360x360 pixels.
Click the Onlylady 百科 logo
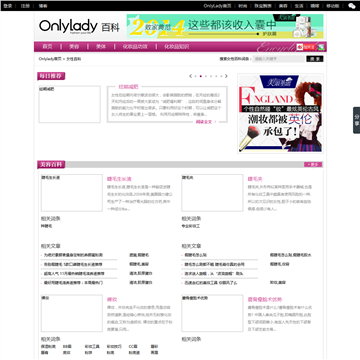pyautogui.click(x=79, y=27)
